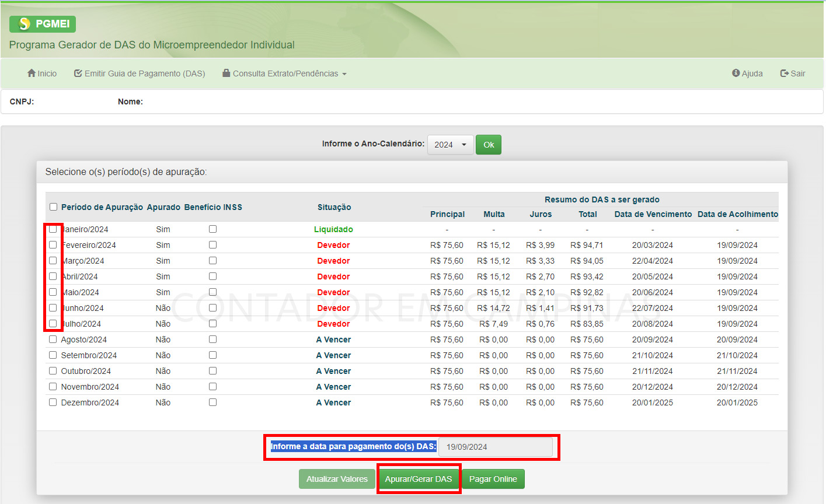Enable Benefício INSS for Março/2024

point(212,261)
